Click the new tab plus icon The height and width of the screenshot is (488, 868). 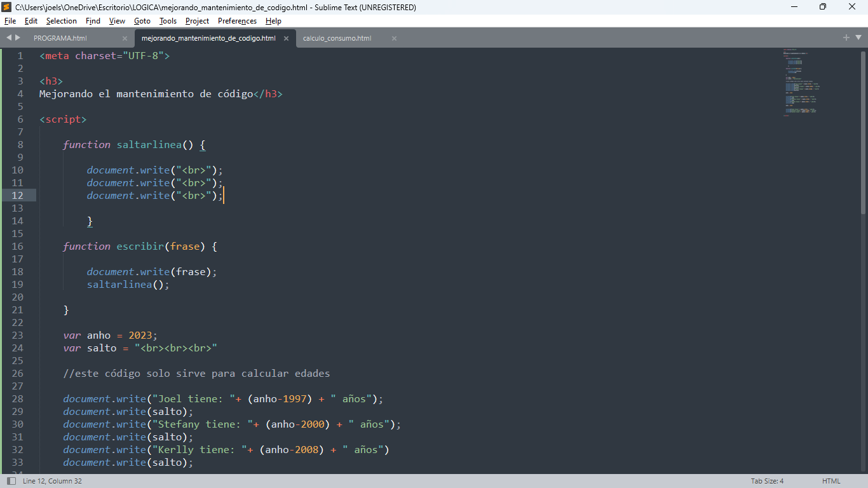tap(846, 38)
